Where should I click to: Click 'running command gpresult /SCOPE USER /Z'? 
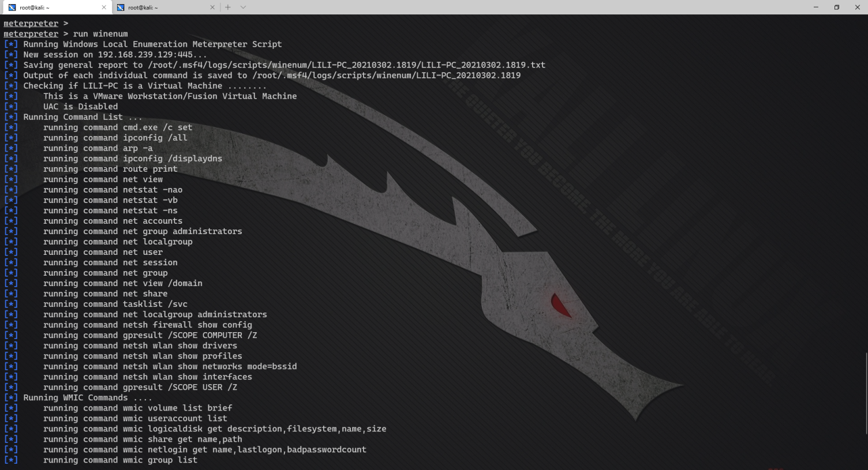point(140,387)
